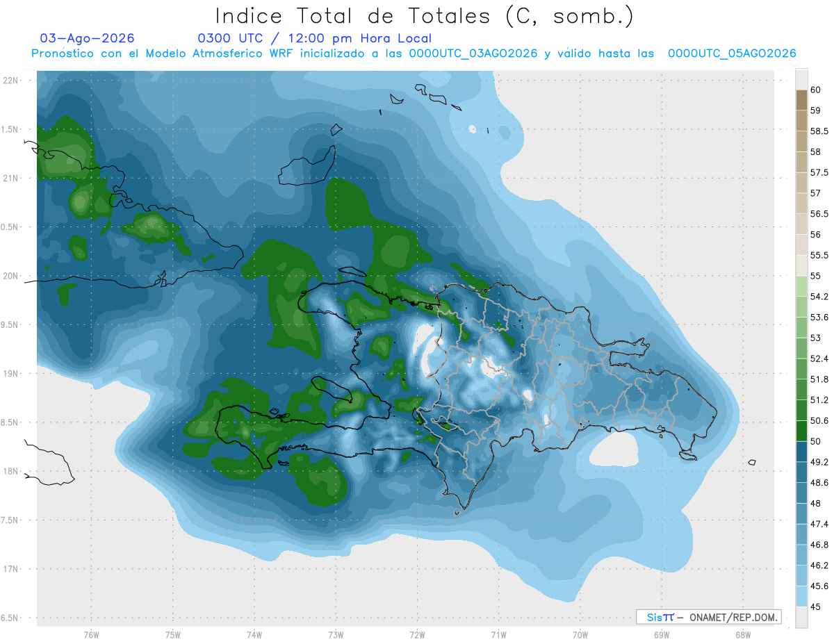Click the '48.6' colorbar label

819,483
